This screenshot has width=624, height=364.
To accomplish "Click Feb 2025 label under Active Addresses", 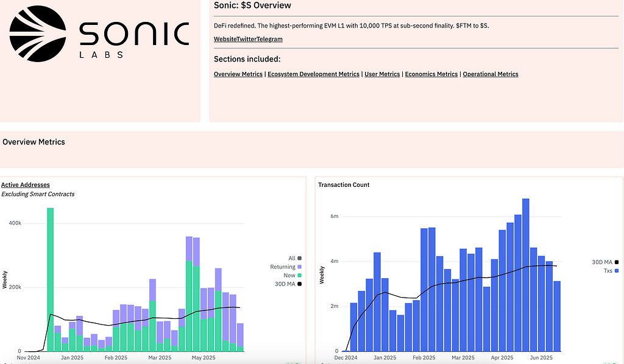I will [116, 358].
